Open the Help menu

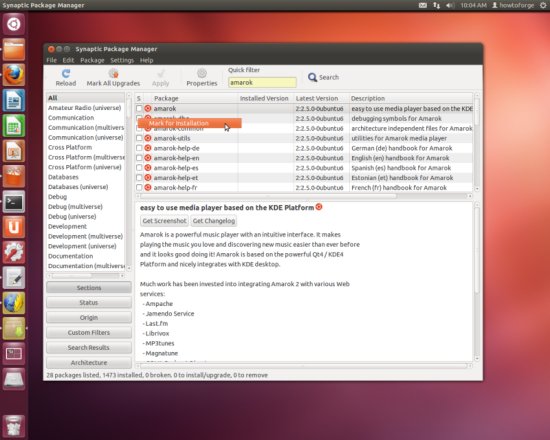point(147,60)
